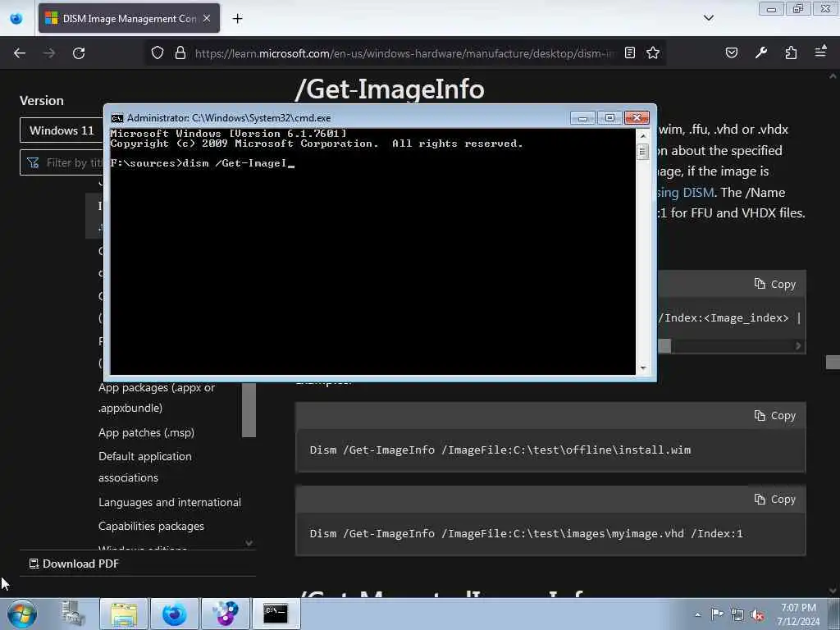Switch to the cmd taskbar icon
This screenshot has width=840, height=630.
276,614
